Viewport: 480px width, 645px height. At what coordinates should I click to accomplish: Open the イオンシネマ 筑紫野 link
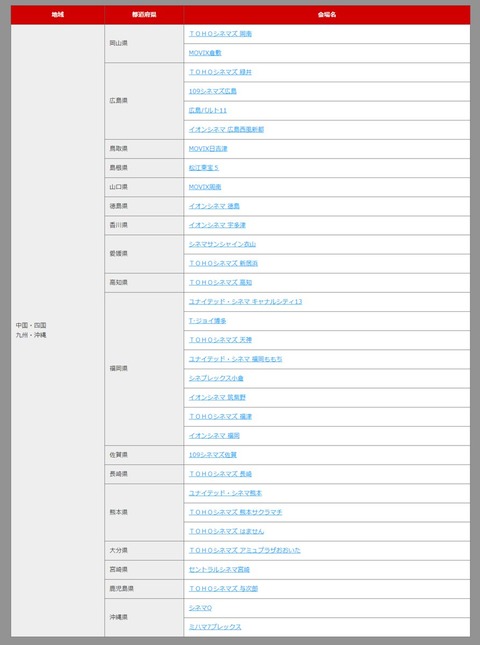coord(217,397)
